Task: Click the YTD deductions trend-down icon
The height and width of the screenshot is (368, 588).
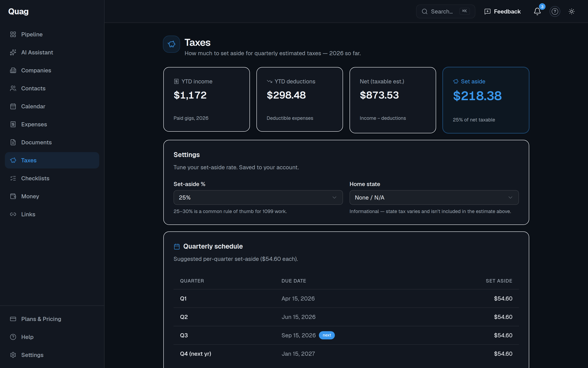Action: (269, 81)
